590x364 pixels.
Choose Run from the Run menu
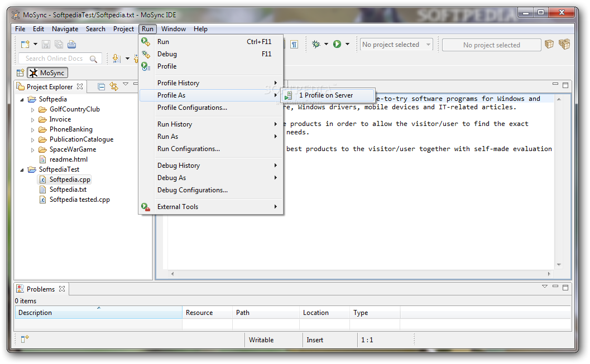211,42
